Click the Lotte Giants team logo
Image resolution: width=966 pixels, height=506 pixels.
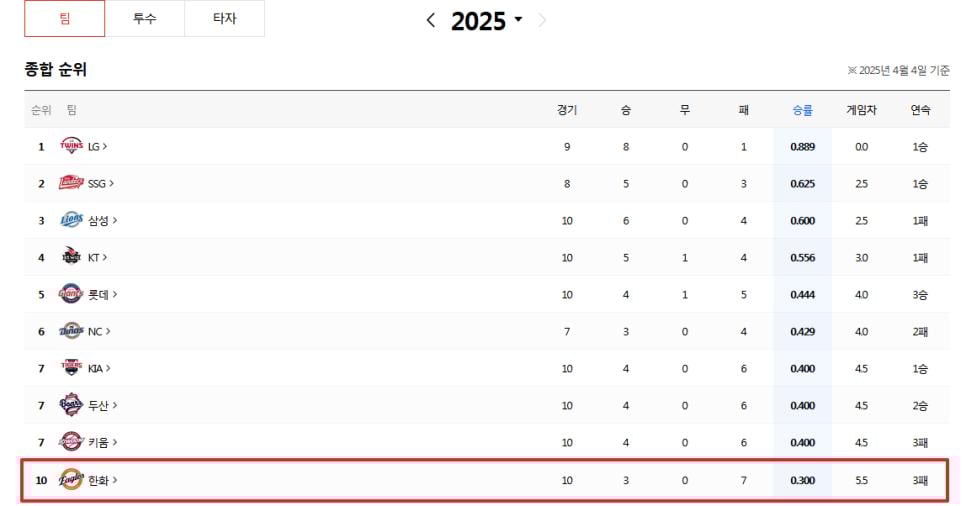point(72,294)
